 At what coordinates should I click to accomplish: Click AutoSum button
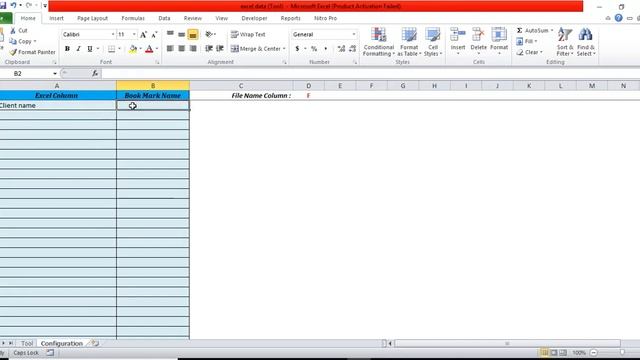coord(533,31)
